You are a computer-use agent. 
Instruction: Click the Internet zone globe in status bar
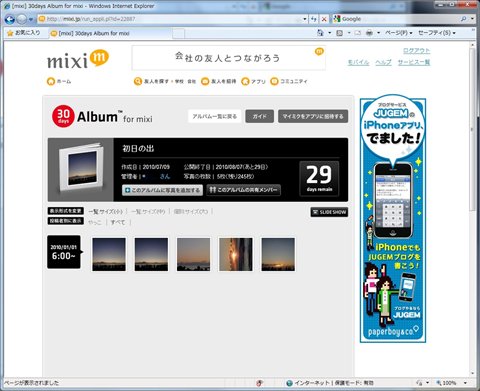[x=289, y=383]
